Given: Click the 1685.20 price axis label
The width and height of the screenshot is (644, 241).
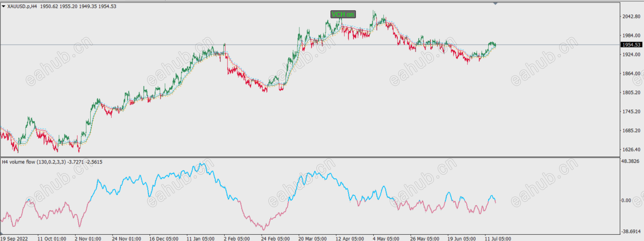Looking at the screenshot, I should point(631,131).
